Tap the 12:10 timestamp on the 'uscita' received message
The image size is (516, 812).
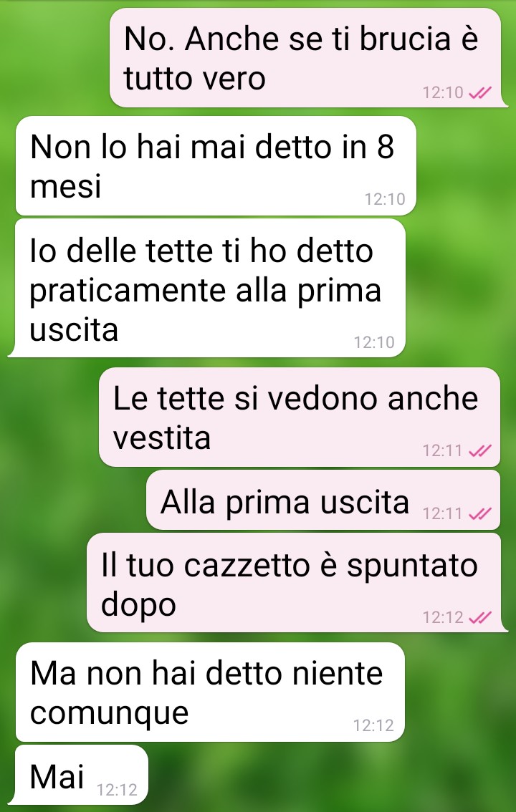[374, 342]
